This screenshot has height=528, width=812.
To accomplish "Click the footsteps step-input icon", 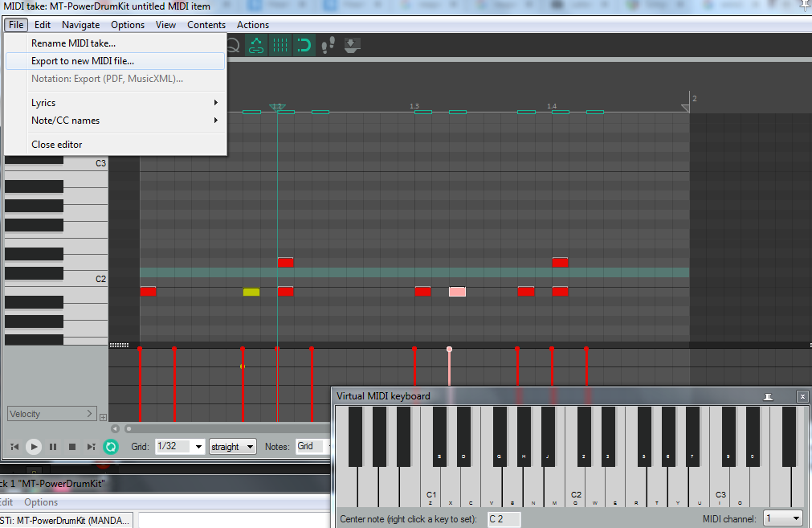I will point(328,45).
